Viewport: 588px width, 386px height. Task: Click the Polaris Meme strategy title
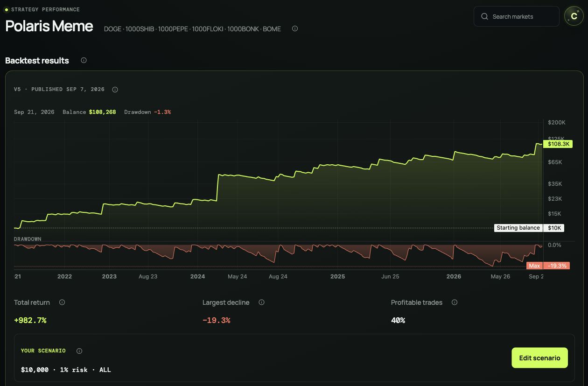[49, 26]
